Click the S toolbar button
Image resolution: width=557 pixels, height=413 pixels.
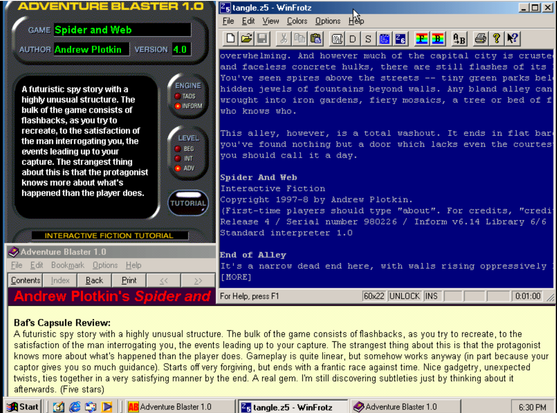tap(368, 38)
